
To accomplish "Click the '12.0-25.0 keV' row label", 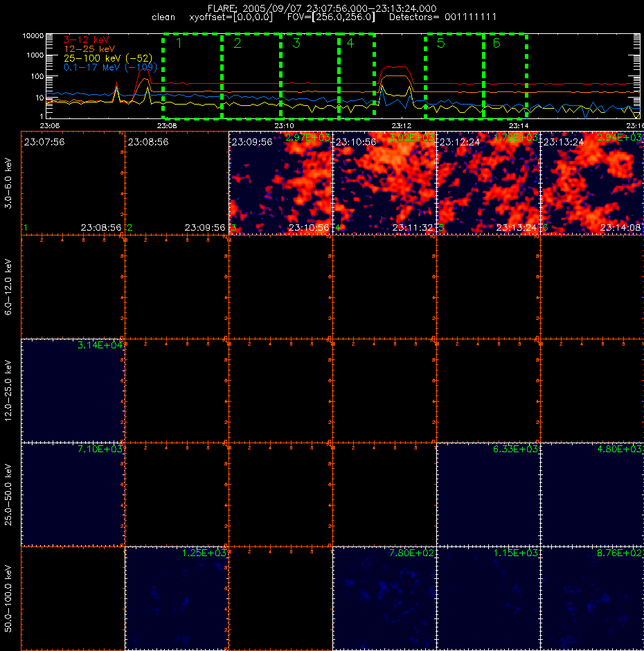I will tap(8, 391).
